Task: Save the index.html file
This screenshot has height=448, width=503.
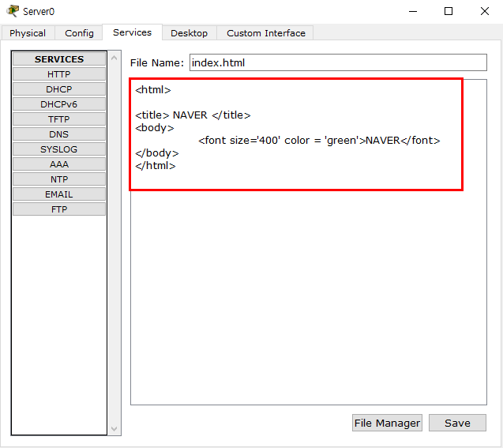Action: click(457, 423)
